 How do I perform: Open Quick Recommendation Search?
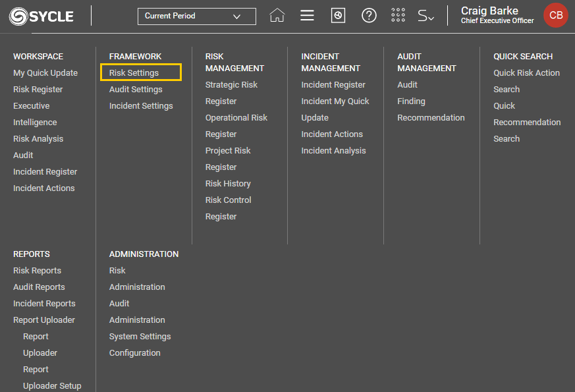527,122
